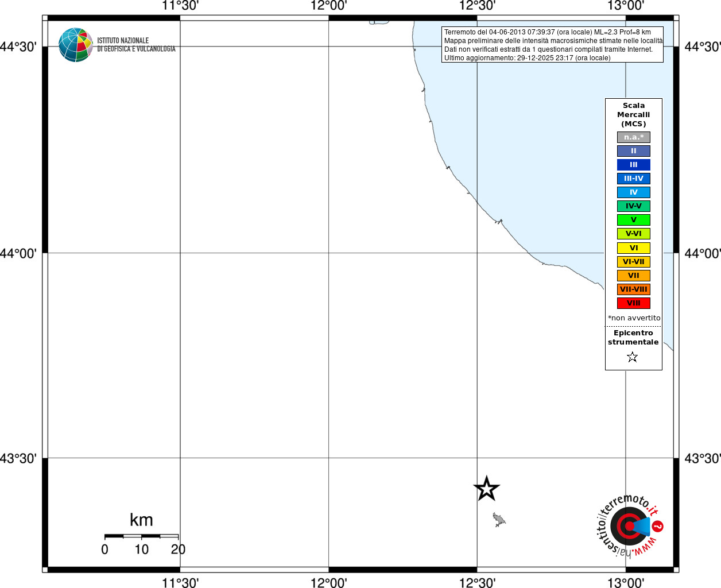Click the earthquake info text box

552,45
